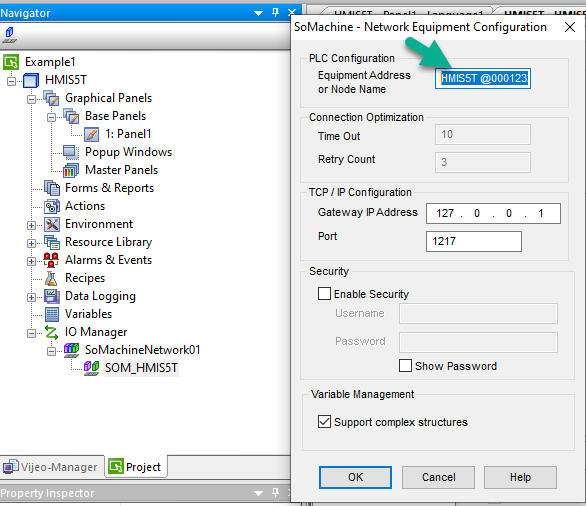Select the Popup Windows tree item
Image resolution: width=586 pixels, height=506 pixels.
[129, 152]
